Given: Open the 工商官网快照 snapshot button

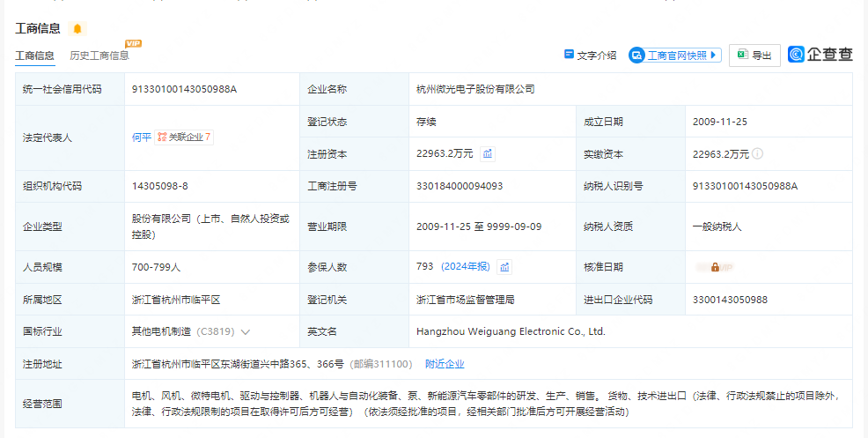Looking at the screenshot, I should [x=669, y=55].
